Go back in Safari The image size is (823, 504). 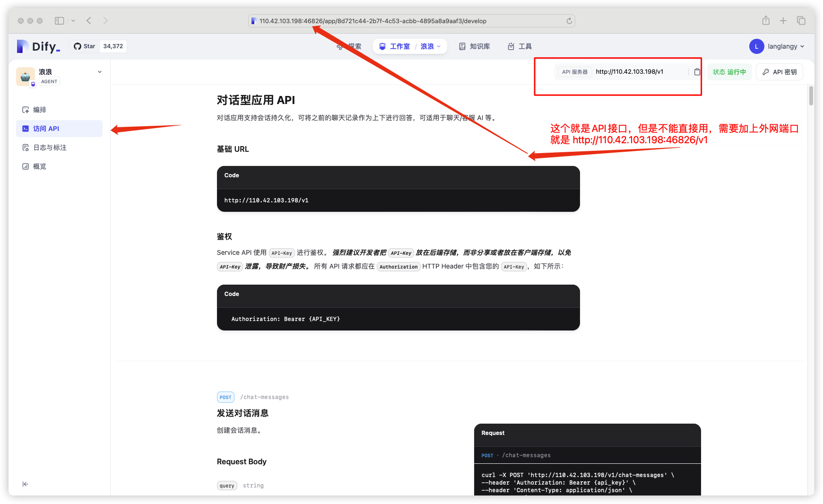tap(89, 20)
